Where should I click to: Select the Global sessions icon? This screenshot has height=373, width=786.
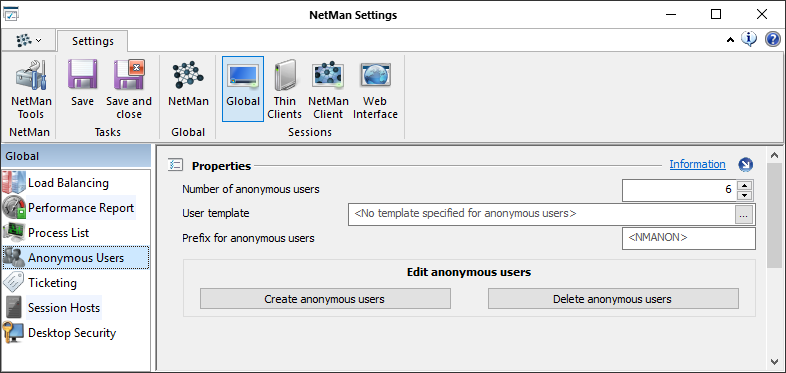pyautogui.click(x=243, y=76)
